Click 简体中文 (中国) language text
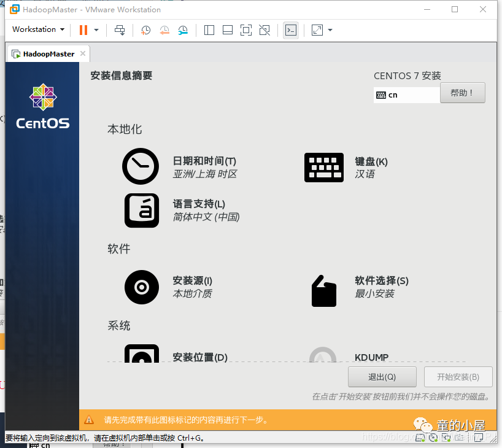Screen dimensions: 502x448 [206, 217]
